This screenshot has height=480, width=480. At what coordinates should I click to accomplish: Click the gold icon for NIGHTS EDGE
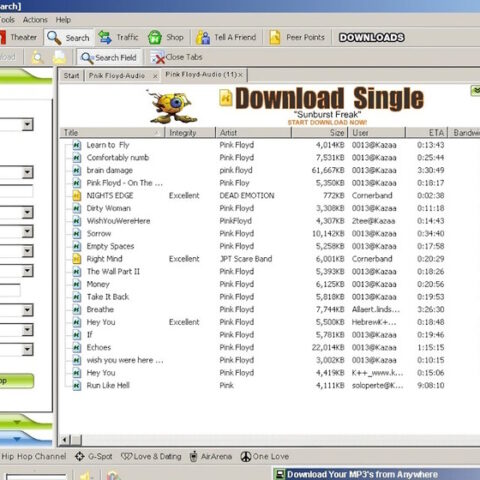pyautogui.click(x=77, y=196)
